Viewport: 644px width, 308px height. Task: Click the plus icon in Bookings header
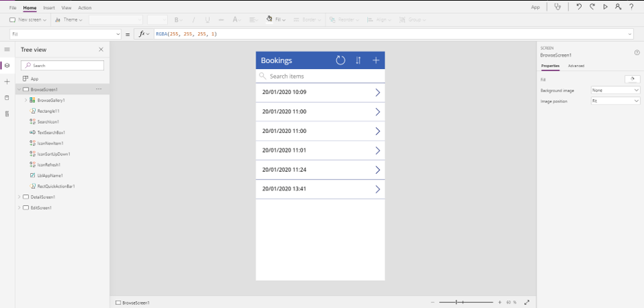pyautogui.click(x=375, y=60)
